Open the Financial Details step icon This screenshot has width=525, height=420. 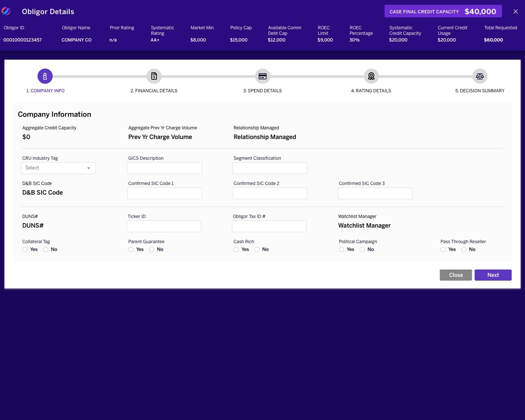154,76
